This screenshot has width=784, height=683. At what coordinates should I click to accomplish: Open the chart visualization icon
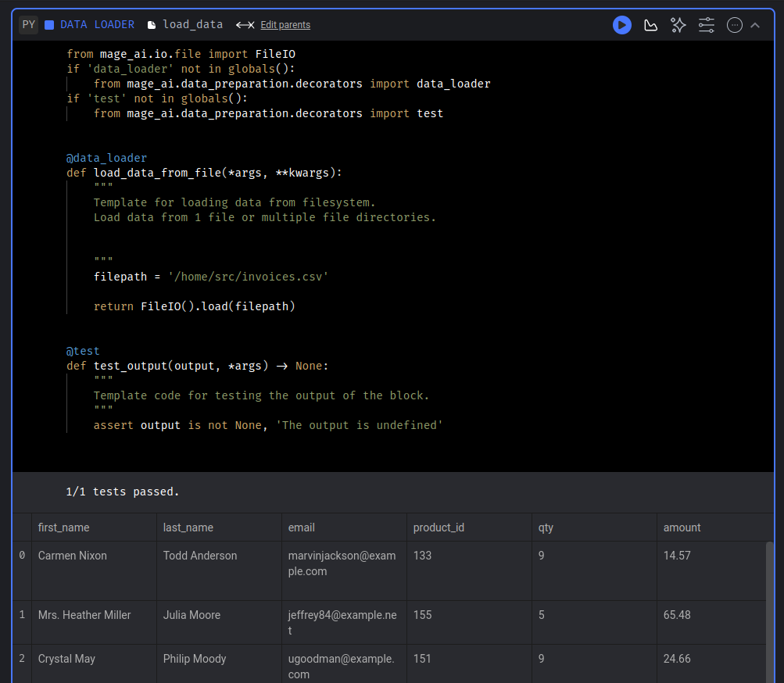650,24
